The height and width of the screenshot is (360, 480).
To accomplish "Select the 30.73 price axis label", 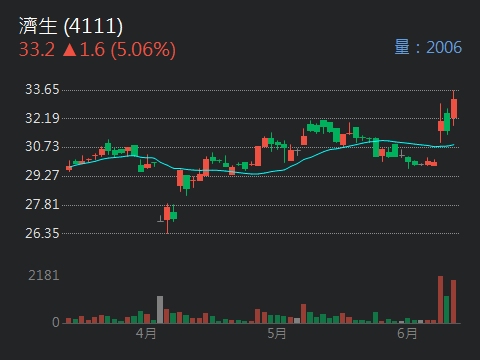I will (x=42, y=146).
